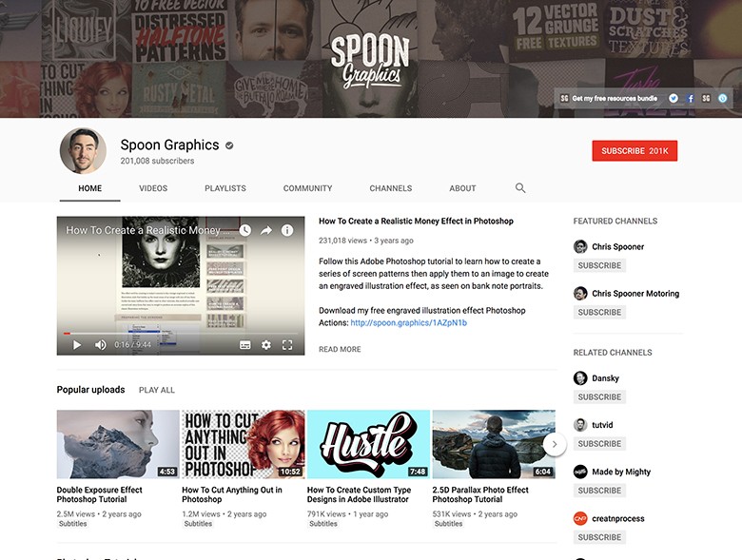Click Chris Spooner Motoring channel name
The height and width of the screenshot is (560, 742).
635,293
